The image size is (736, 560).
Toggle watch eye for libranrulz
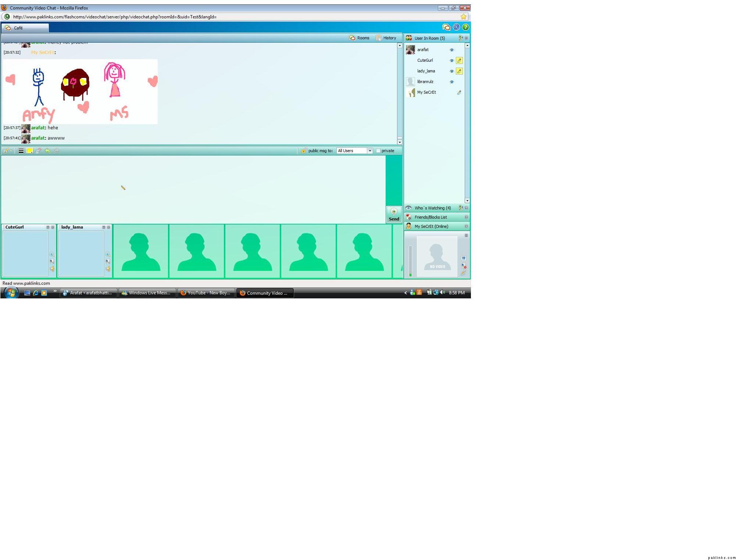[452, 82]
